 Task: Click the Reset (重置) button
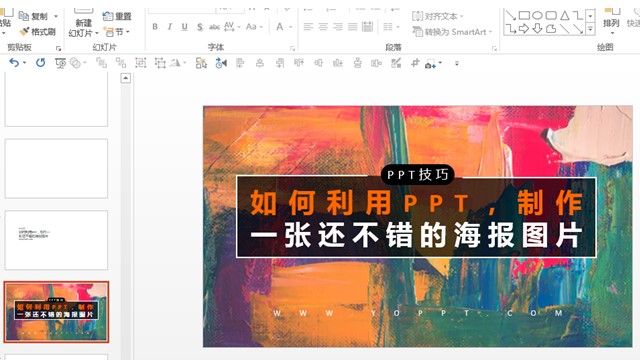pos(117,16)
